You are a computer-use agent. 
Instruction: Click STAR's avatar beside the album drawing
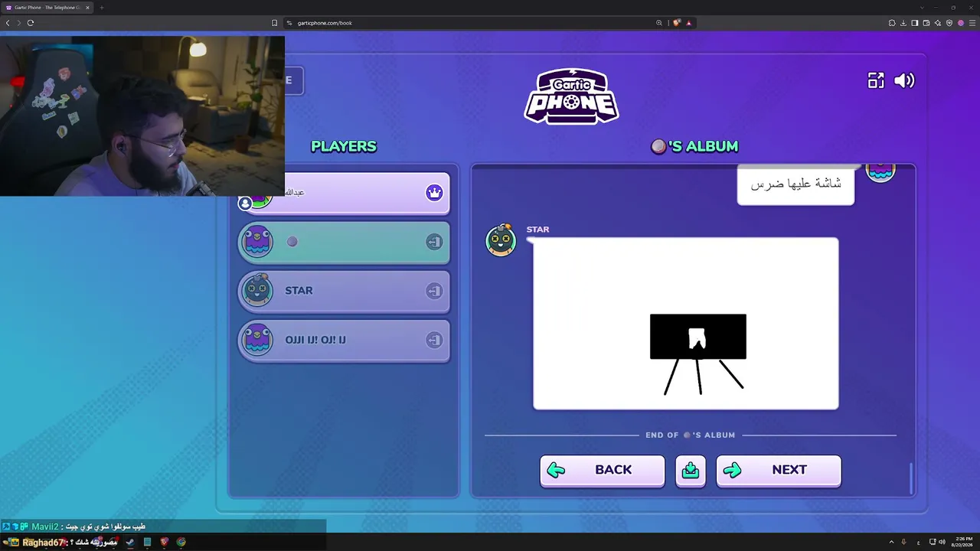click(501, 240)
